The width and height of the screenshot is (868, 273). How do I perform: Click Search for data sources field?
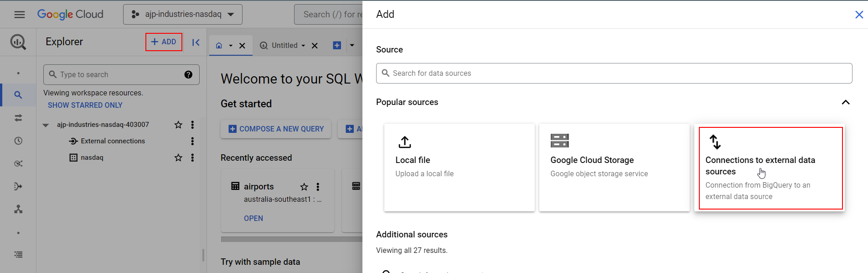(614, 73)
